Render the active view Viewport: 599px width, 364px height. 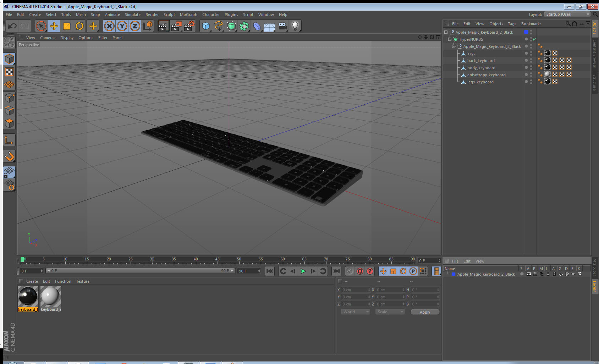(x=163, y=26)
